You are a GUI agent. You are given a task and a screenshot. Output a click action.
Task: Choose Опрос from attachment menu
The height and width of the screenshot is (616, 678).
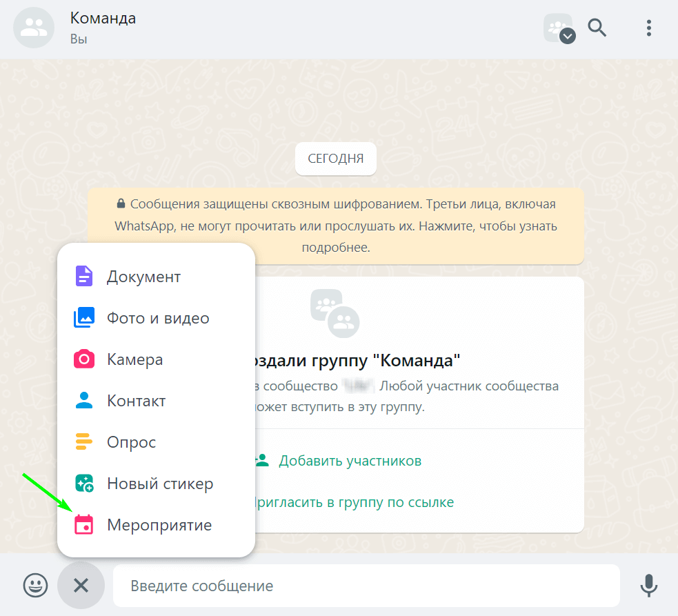pos(156,442)
